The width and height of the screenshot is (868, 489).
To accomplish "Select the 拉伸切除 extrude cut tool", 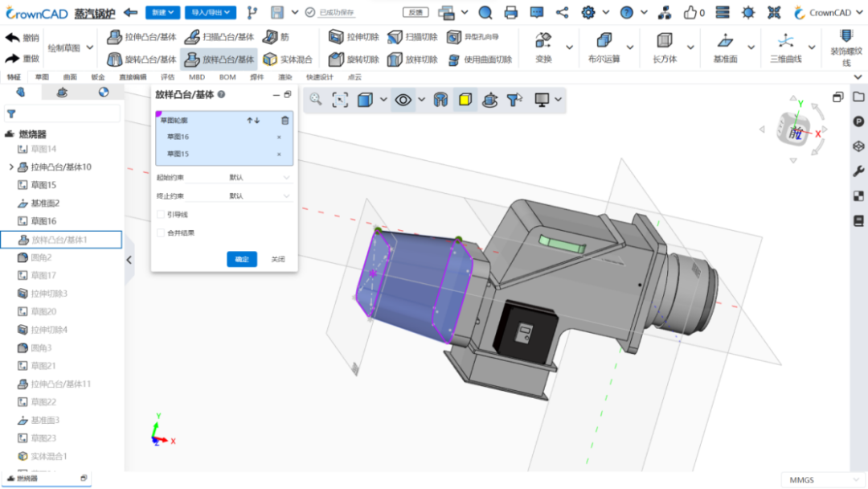I will (354, 37).
